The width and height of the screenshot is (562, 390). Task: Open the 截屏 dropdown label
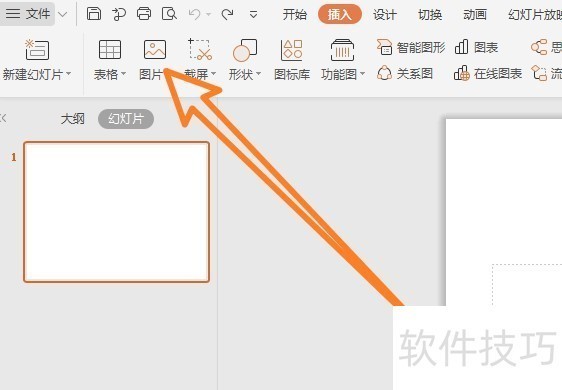tap(200, 75)
